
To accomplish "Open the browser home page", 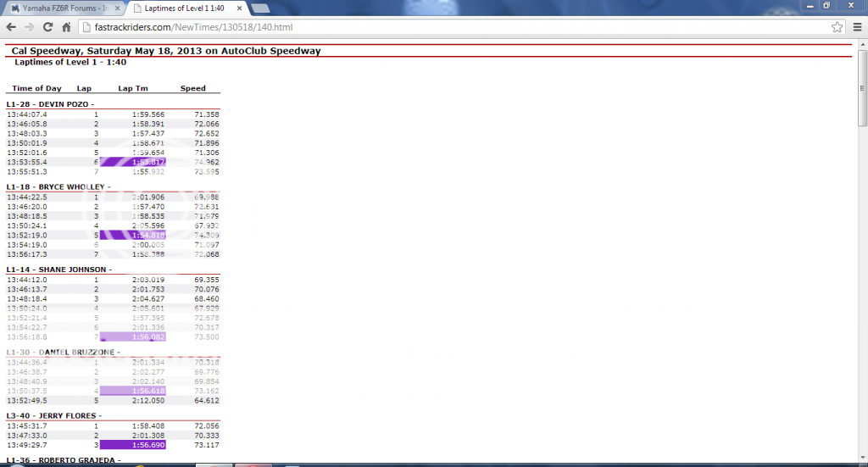I will [66, 27].
